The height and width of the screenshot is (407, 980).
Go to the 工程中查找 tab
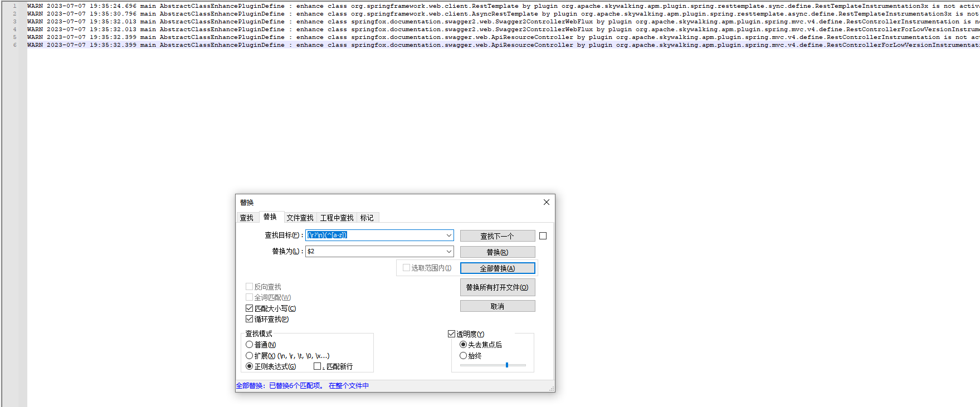tap(337, 218)
